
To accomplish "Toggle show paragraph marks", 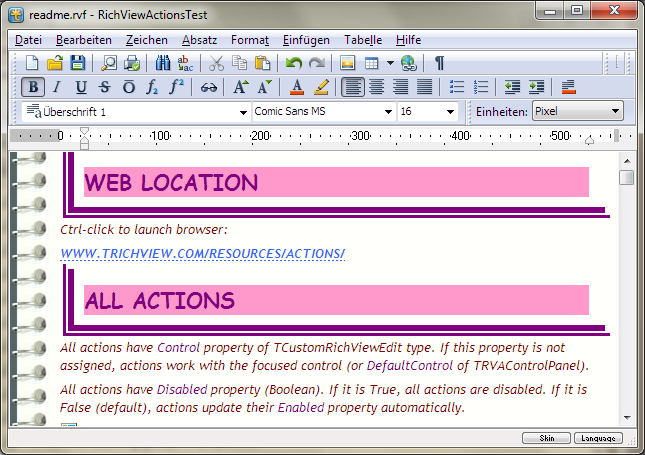I will click(x=439, y=63).
